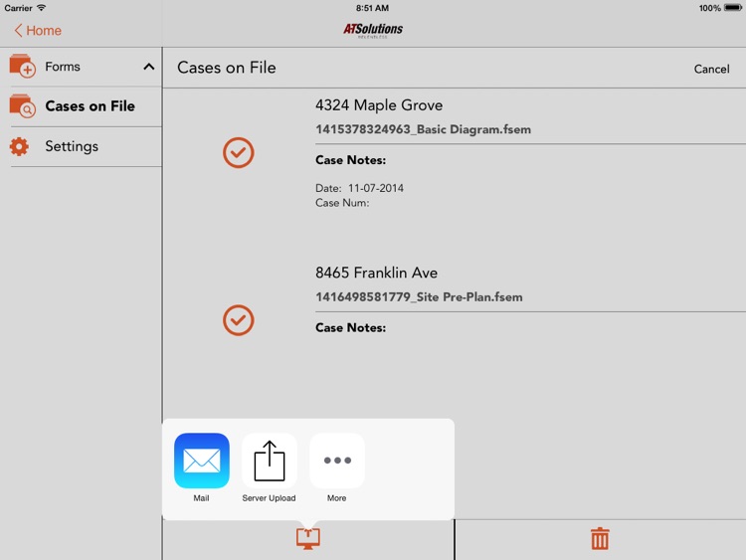This screenshot has width=746, height=560.
Task: Click Case Notes under Maple Grove
Action: (x=351, y=160)
